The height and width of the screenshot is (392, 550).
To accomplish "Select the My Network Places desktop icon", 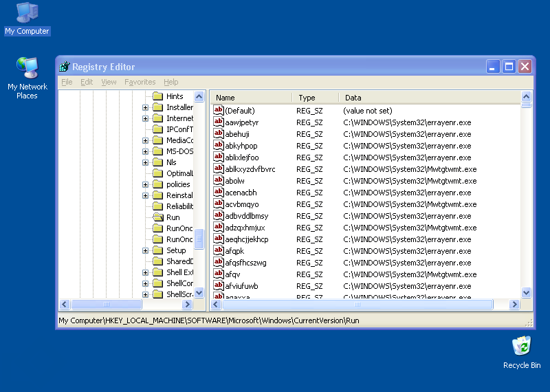I will point(27,78).
